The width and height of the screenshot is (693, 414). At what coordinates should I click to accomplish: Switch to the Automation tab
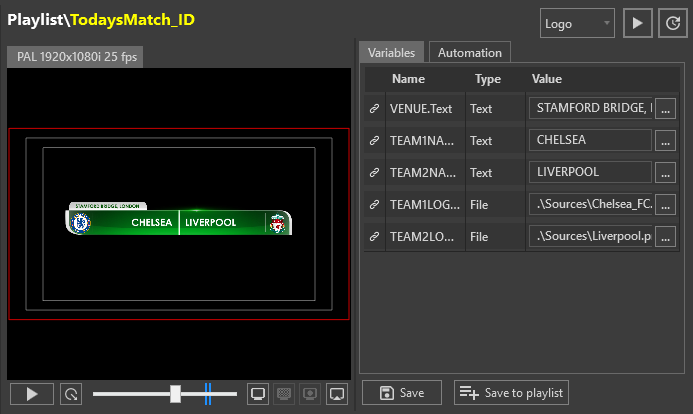click(470, 52)
